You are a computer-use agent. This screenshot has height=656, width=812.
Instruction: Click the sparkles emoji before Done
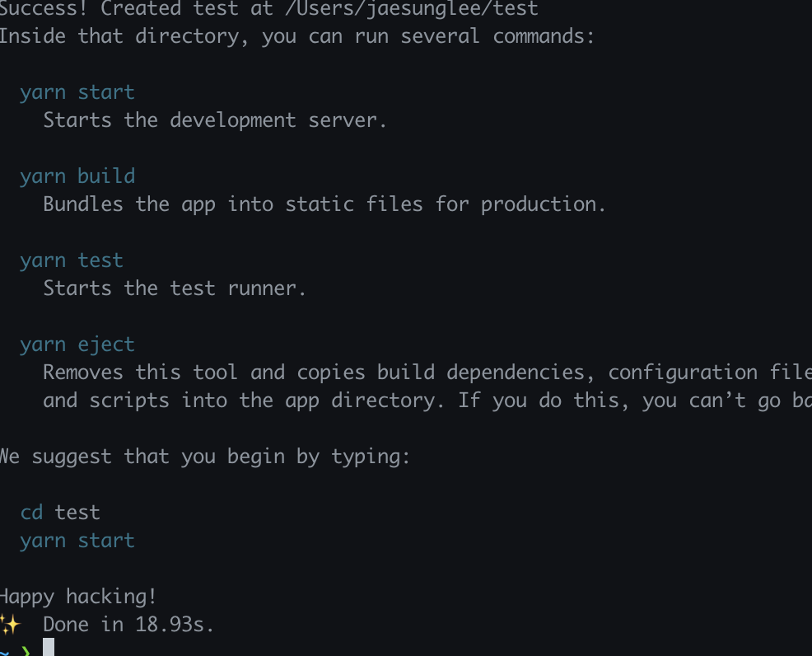point(8,625)
